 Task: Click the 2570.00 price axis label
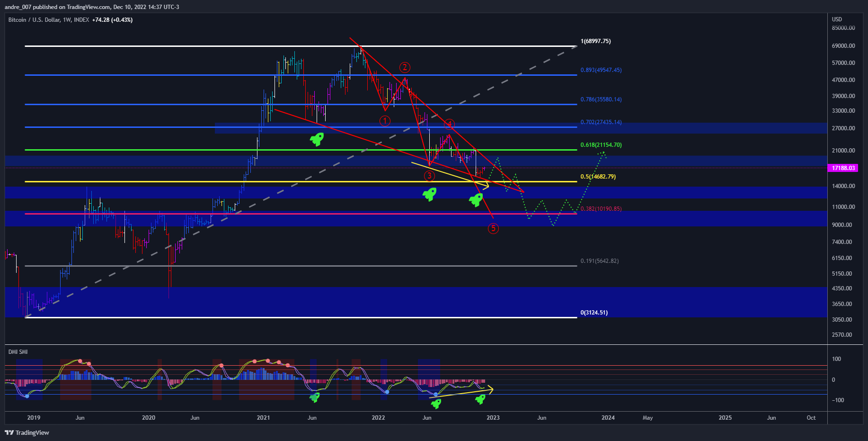pos(842,335)
